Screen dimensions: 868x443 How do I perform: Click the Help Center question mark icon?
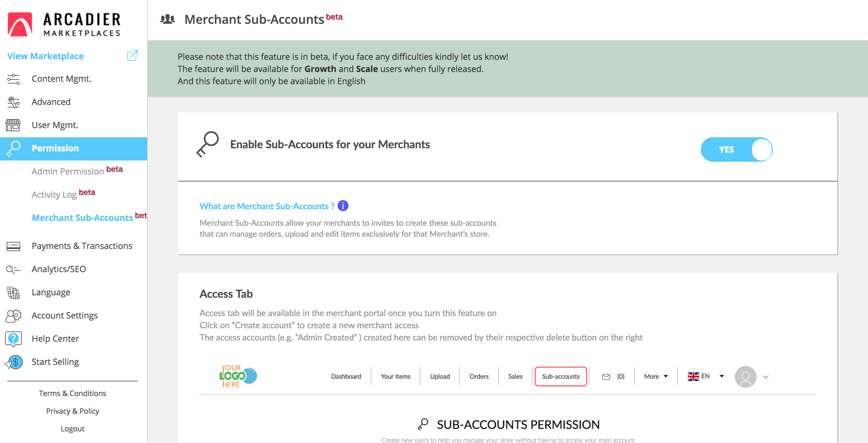[13, 338]
